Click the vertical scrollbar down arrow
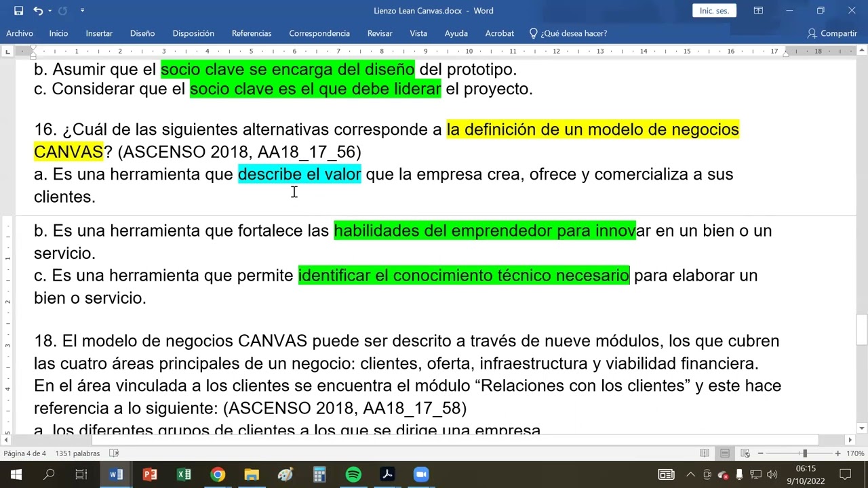The height and width of the screenshot is (488, 868). [x=861, y=428]
